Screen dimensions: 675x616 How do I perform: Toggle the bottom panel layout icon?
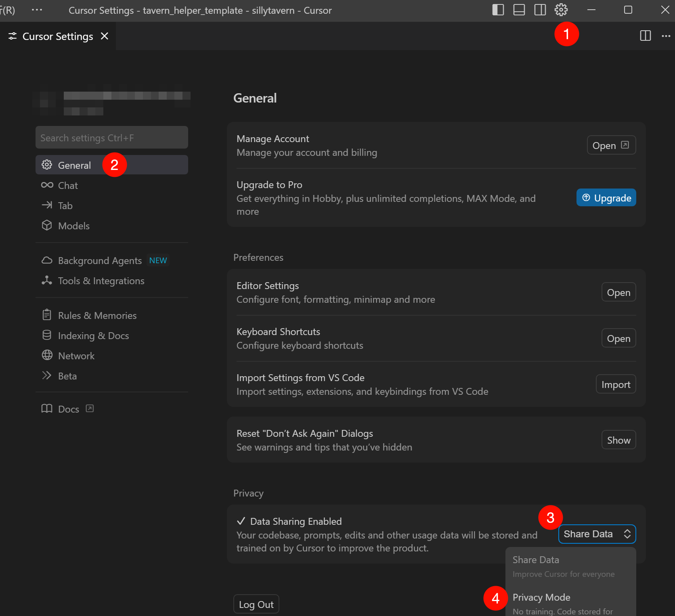tap(519, 10)
